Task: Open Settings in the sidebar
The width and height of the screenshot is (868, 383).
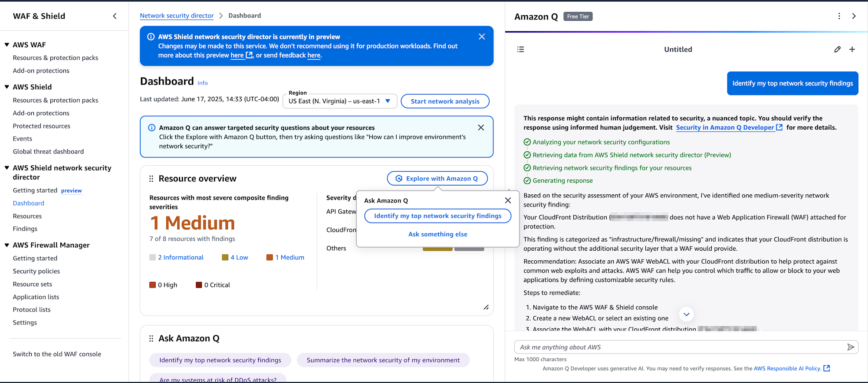Action: tap(25, 323)
